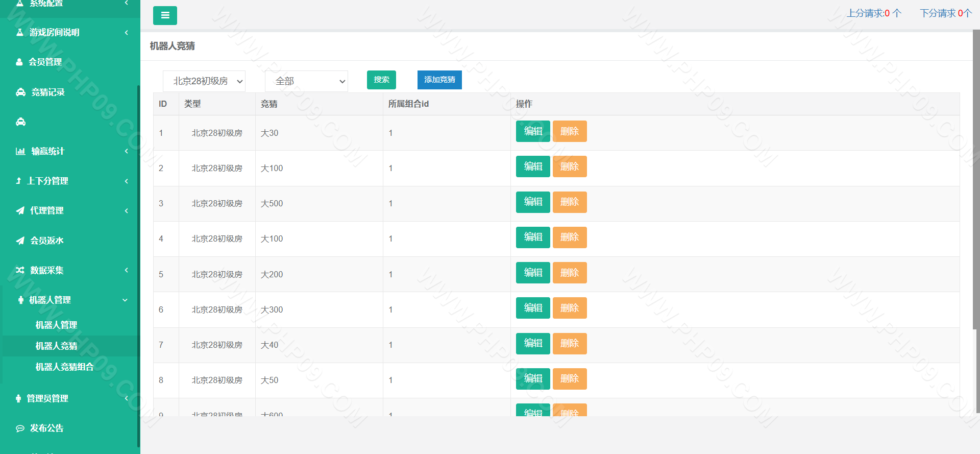
Task: Click the blue 添加竞猜 button
Action: click(439, 80)
